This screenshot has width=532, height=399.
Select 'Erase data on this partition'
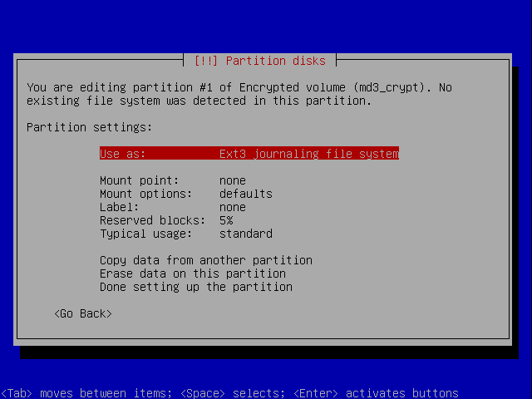click(193, 273)
